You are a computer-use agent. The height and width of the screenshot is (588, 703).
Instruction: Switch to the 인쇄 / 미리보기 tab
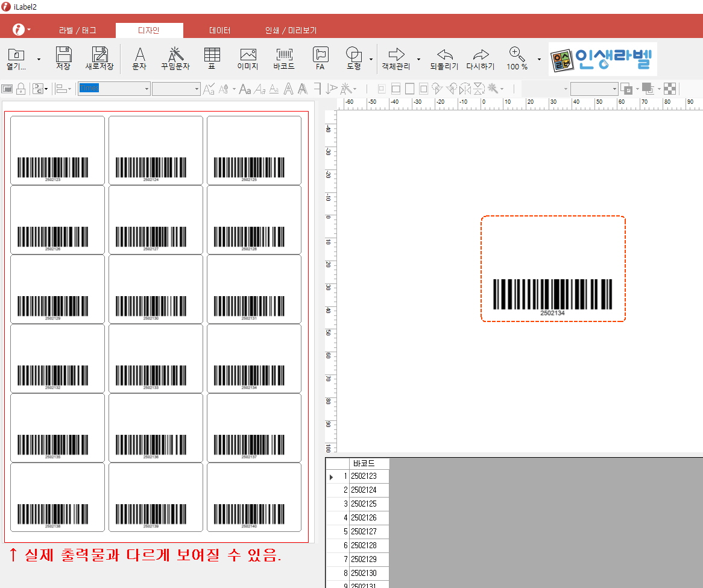[291, 31]
